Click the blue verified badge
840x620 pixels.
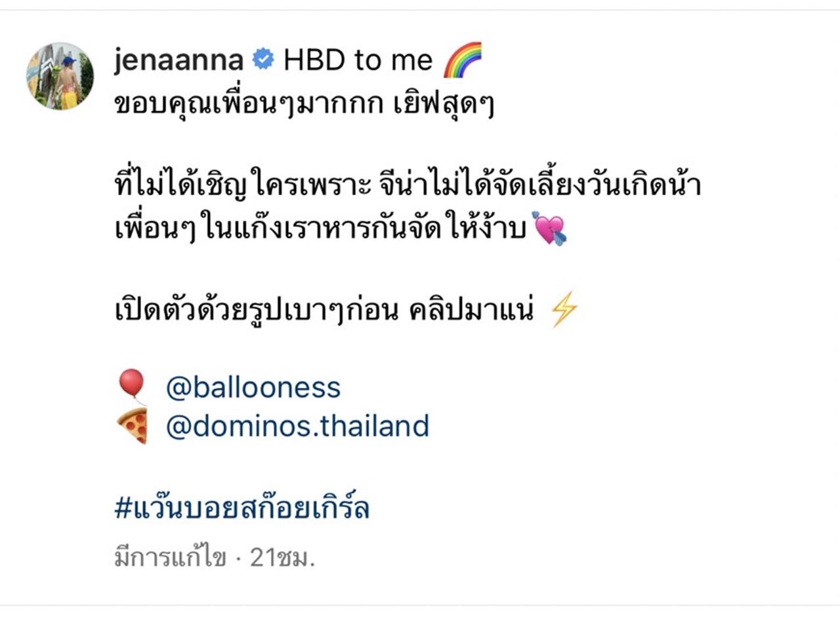point(264,60)
